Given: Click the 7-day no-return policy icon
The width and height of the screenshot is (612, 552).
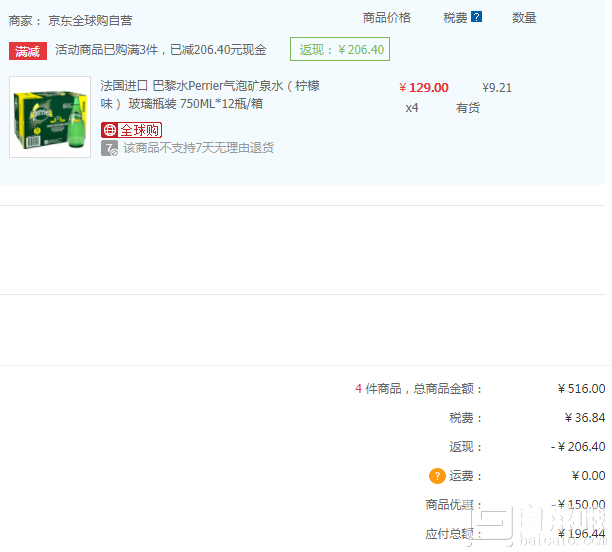Looking at the screenshot, I should click(109, 148).
